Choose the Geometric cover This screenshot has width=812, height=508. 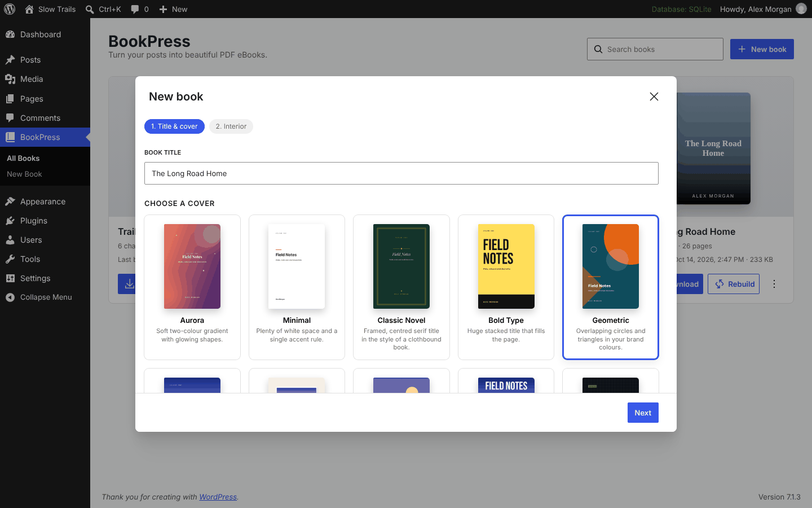tap(611, 287)
